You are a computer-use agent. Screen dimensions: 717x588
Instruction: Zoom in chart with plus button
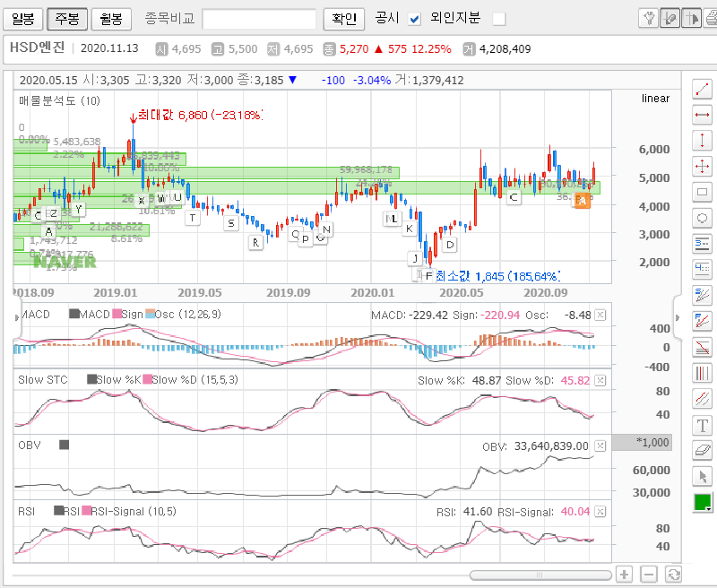[624, 574]
